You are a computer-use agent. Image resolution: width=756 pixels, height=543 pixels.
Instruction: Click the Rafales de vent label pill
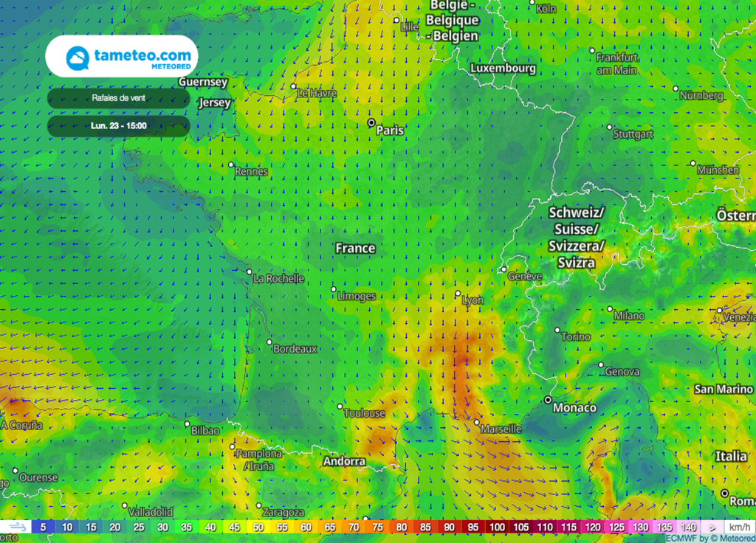click(119, 98)
